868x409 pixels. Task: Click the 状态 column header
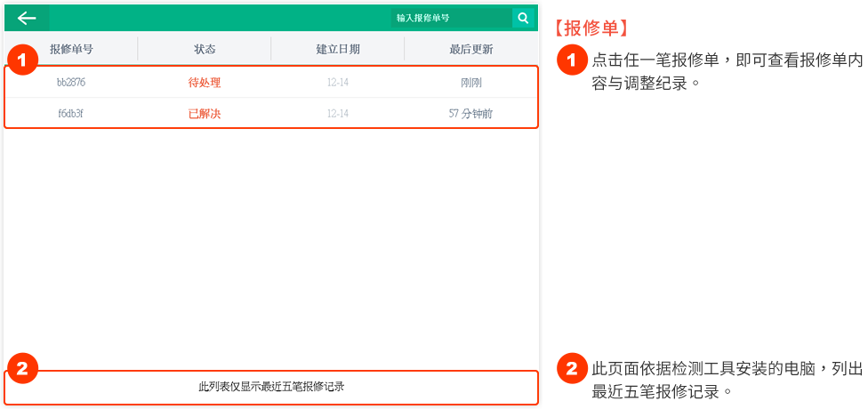pos(205,49)
